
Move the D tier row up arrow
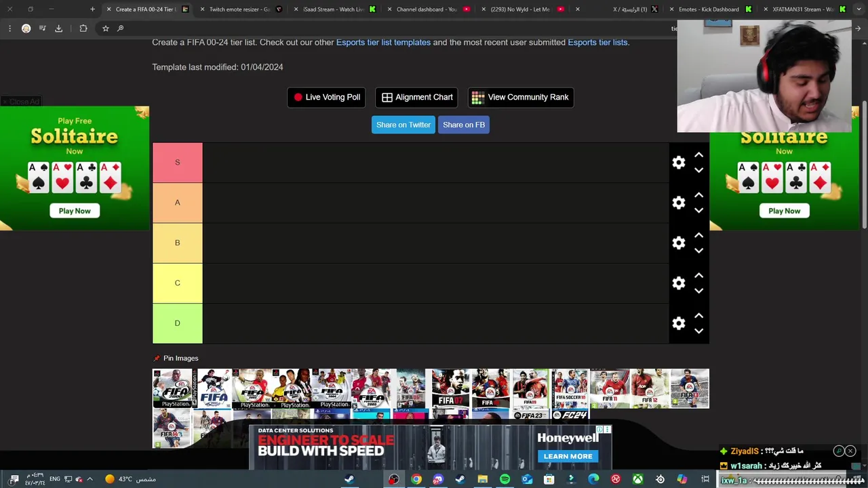point(698,316)
